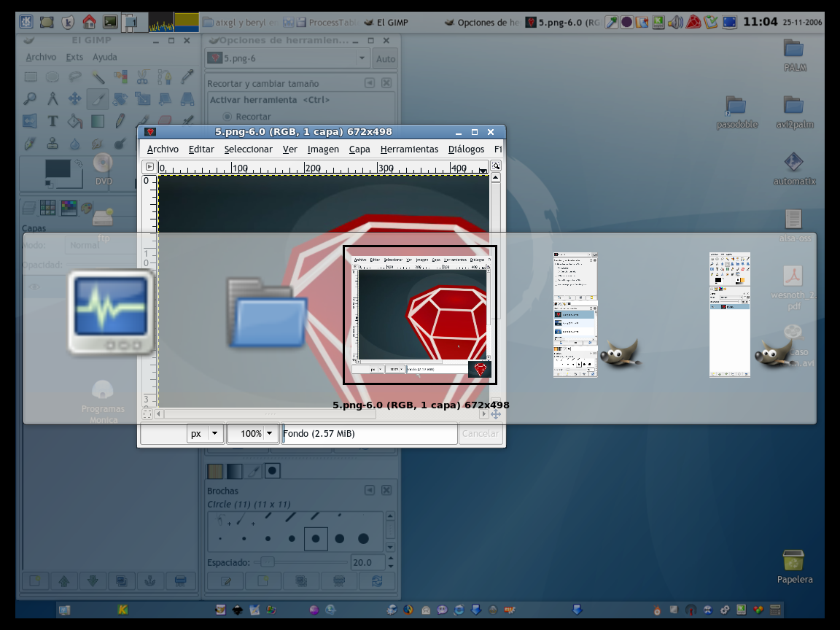Select the Blur/Sharpen droplet tool
This screenshot has height=630, width=840.
[x=75, y=144]
